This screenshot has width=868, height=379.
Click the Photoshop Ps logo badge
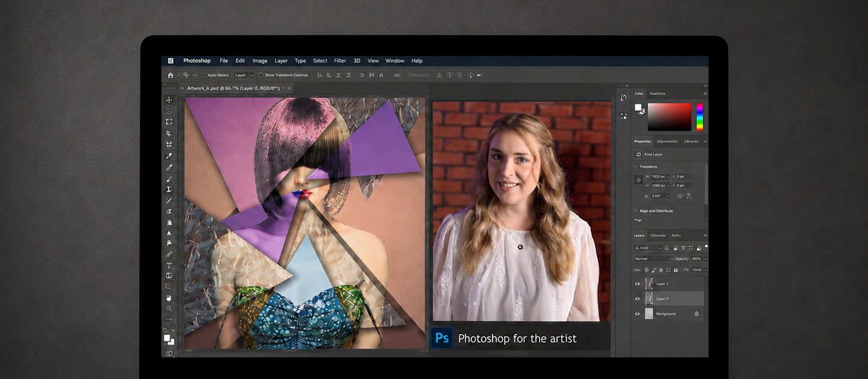coord(442,338)
